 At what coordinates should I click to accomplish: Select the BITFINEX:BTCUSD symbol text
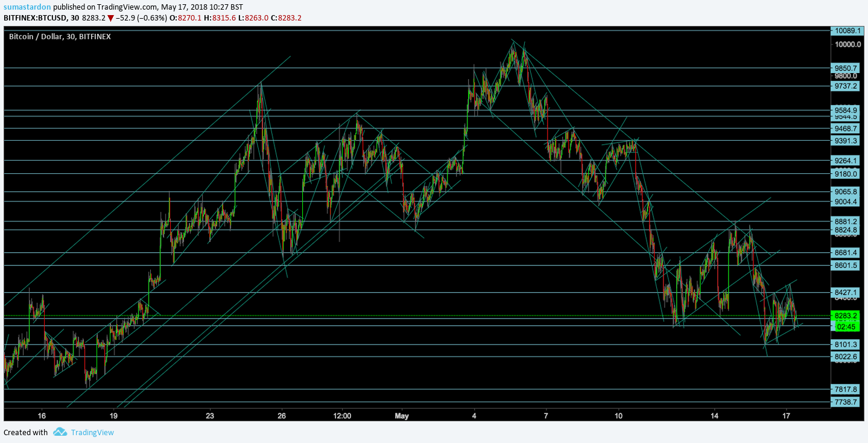click(x=36, y=18)
